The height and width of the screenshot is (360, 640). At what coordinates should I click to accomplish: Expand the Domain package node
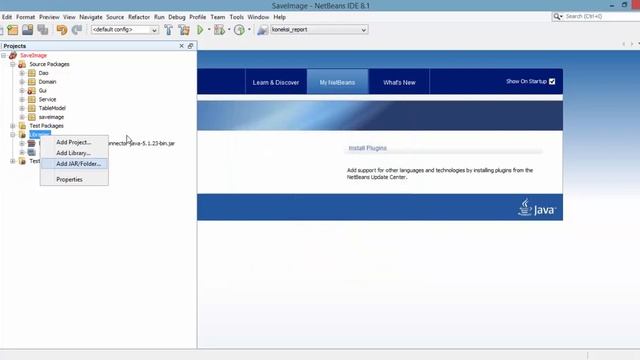[22, 82]
